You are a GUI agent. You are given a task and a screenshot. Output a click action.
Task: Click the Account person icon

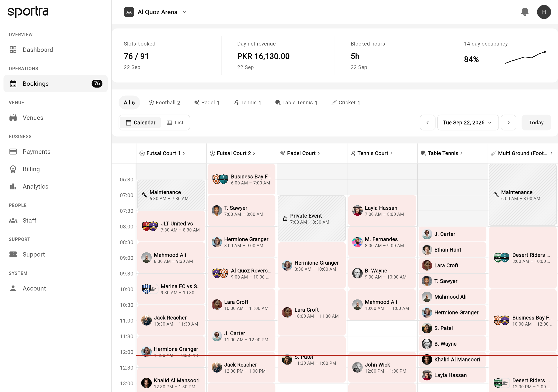click(x=13, y=288)
